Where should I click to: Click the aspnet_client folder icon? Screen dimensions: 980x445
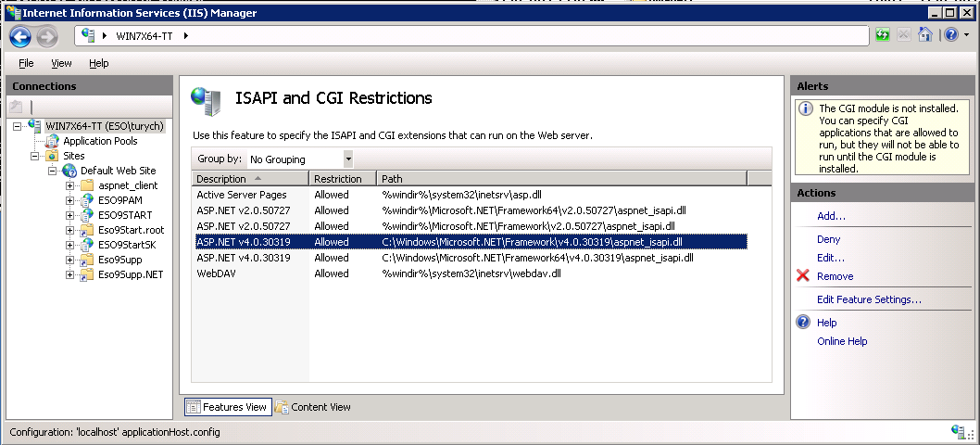[87, 185]
